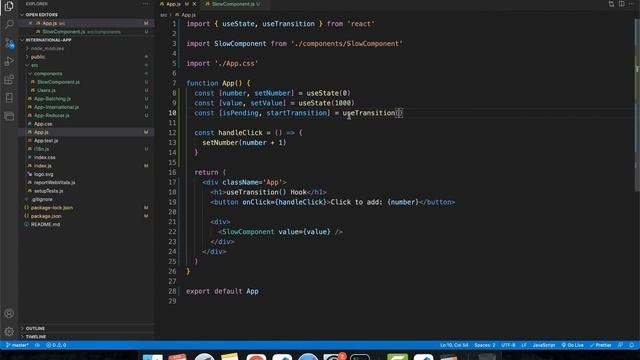The height and width of the screenshot is (360, 640).
Task: Open Users.js in the file tree
Action: click(46, 90)
